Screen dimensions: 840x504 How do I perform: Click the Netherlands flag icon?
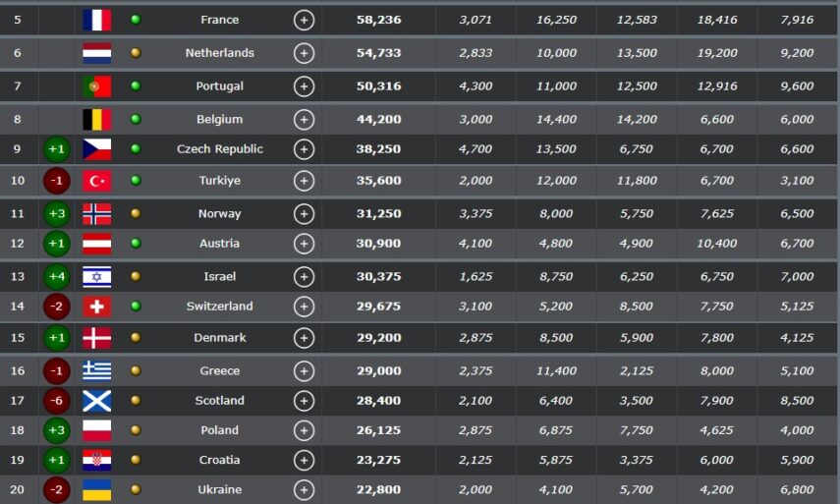tap(97, 53)
